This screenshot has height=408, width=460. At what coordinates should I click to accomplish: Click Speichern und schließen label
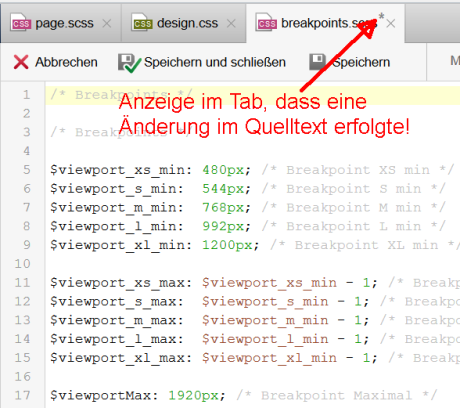215,62
